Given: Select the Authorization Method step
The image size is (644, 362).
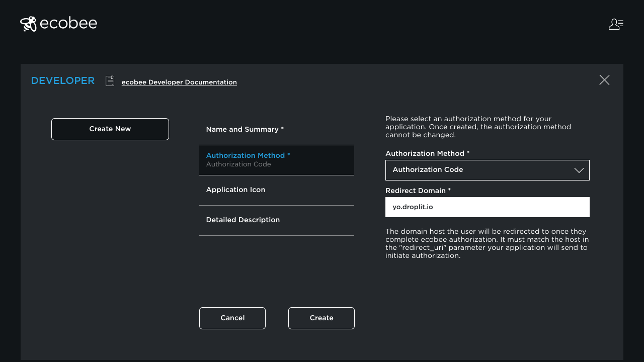Looking at the screenshot, I should tap(277, 160).
